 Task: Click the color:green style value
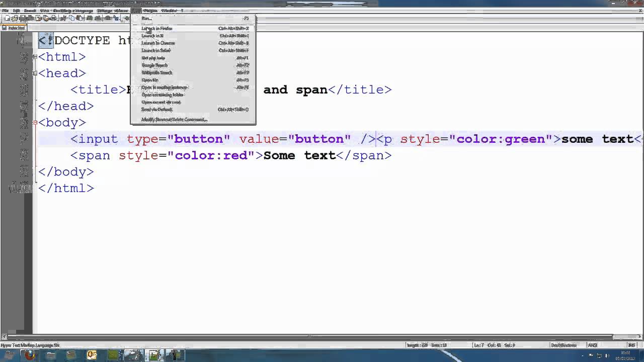[501, 139]
